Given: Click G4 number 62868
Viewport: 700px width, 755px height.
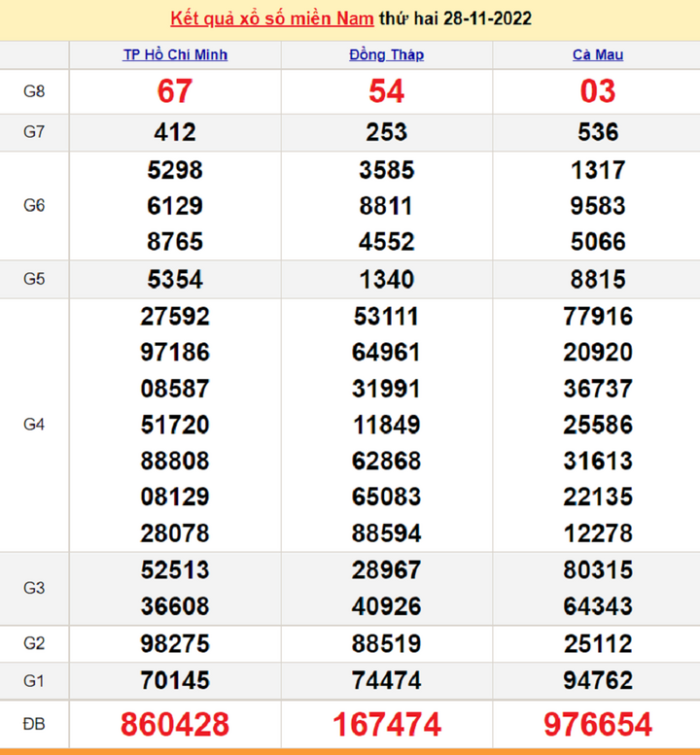Looking at the screenshot, I should click(x=386, y=461).
